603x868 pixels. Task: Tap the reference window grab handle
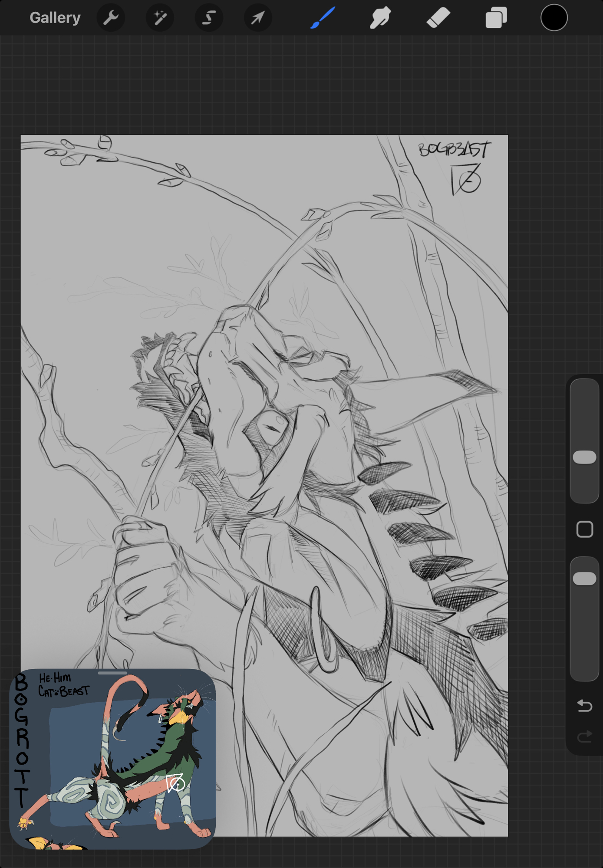[112, 673]
